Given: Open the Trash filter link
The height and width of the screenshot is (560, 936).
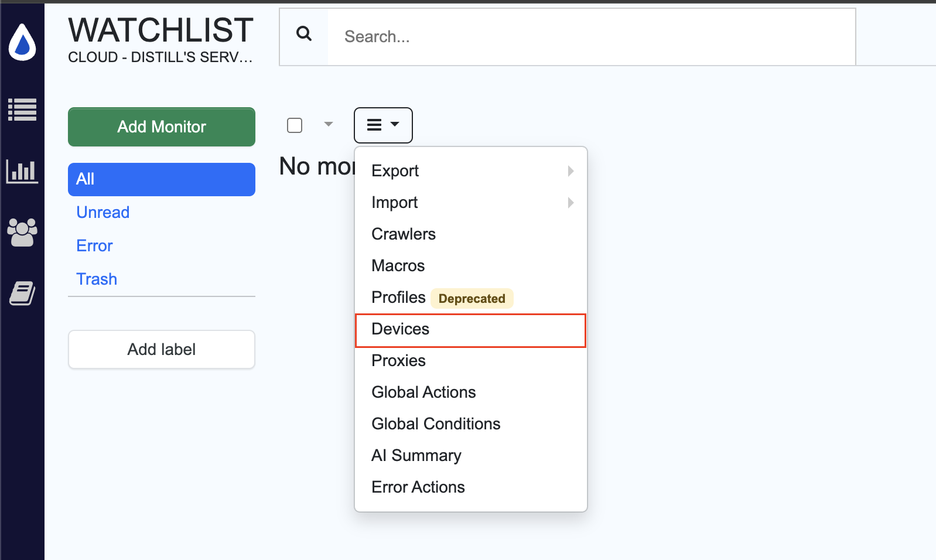Looking at the screenshot, I should tap(97, 279).
